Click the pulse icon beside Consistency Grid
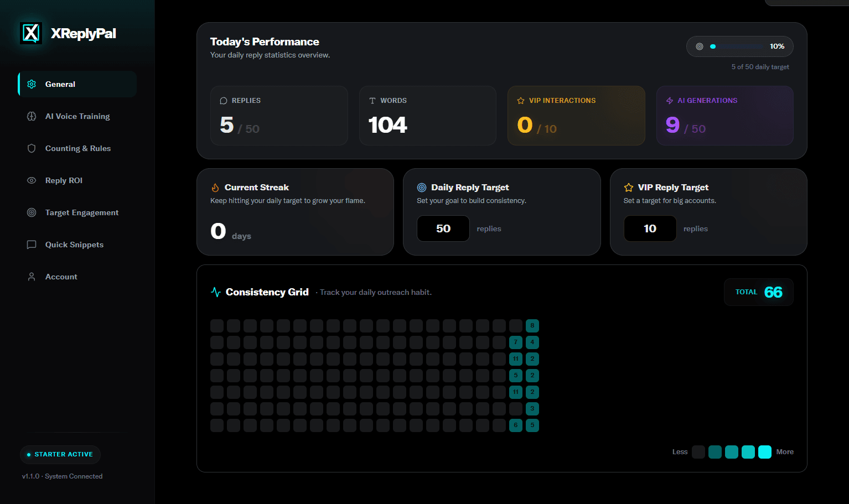 215,292
